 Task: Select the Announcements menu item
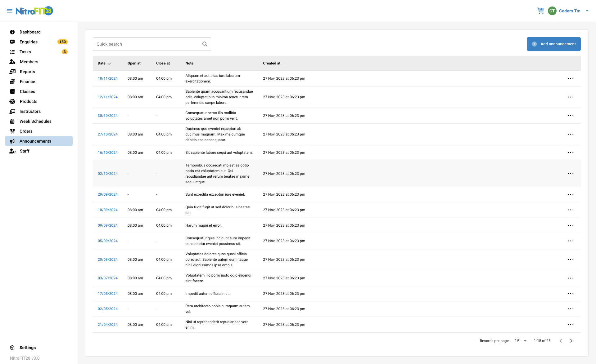(x=35, y=141)
